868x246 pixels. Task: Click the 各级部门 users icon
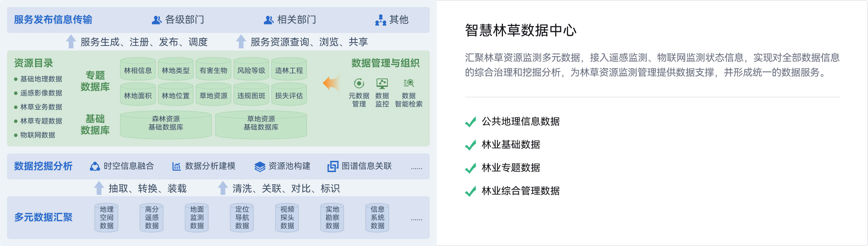[156, 20]
